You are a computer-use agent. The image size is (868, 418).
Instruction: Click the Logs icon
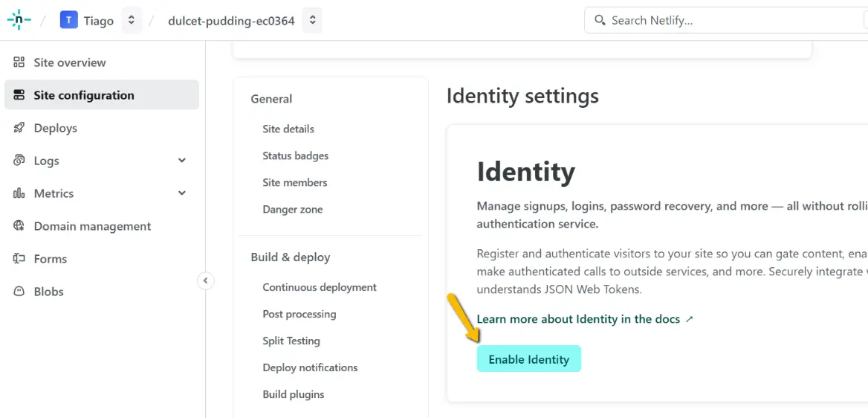tap(19, 160)
